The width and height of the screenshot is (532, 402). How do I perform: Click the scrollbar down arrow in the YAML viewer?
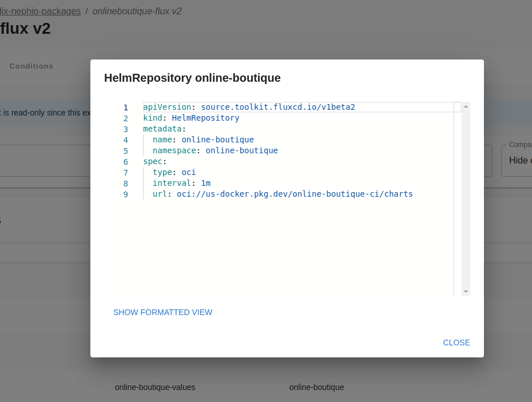(x=465, y=290)
